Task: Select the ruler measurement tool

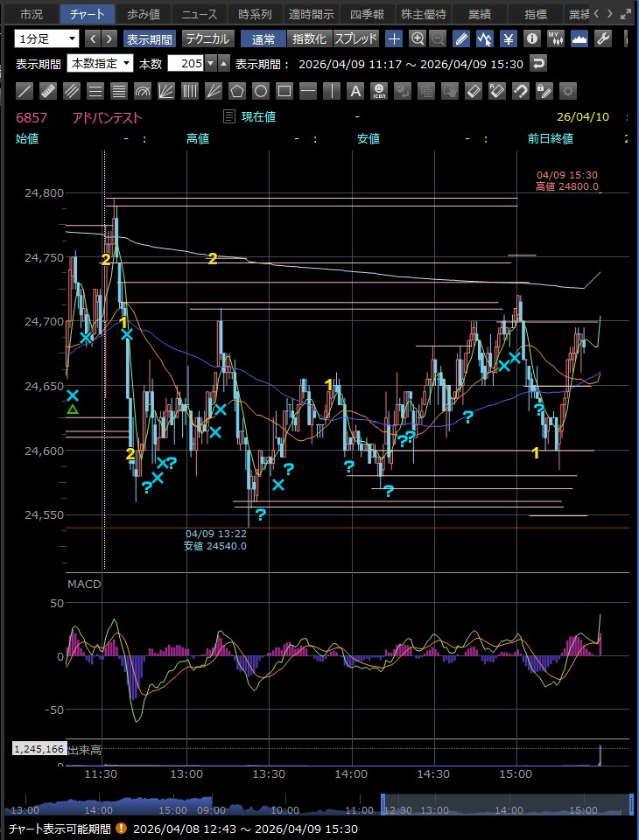Action: (49, 90)
